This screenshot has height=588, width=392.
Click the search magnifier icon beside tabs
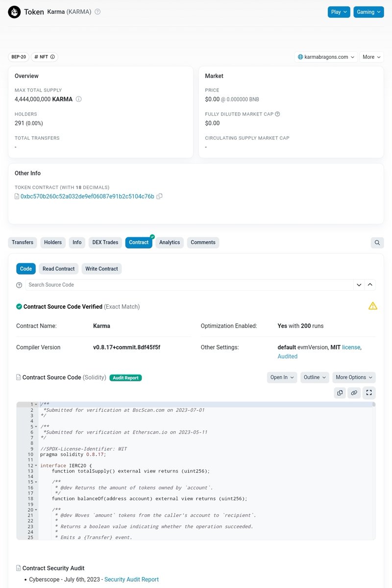[377, 243]
